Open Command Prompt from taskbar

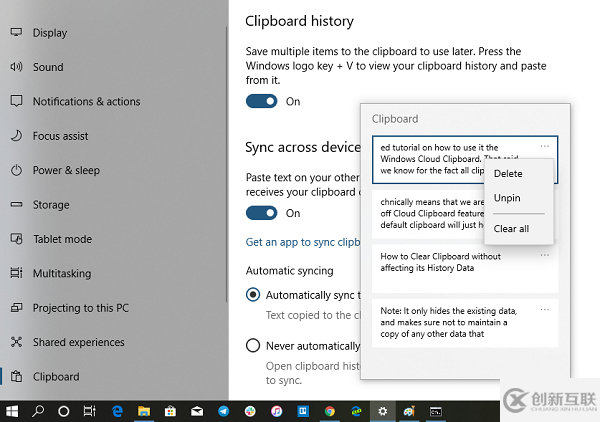(x=436, y=412)
